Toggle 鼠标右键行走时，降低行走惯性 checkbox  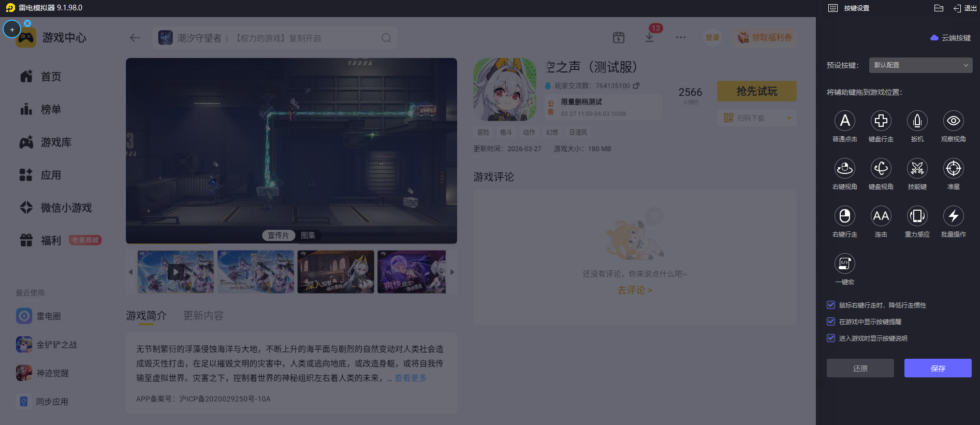pyautogui.click(x=831, y=305)
